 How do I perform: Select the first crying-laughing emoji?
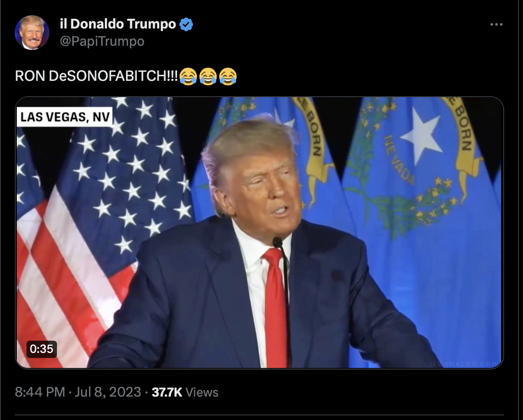pos(188,76)
